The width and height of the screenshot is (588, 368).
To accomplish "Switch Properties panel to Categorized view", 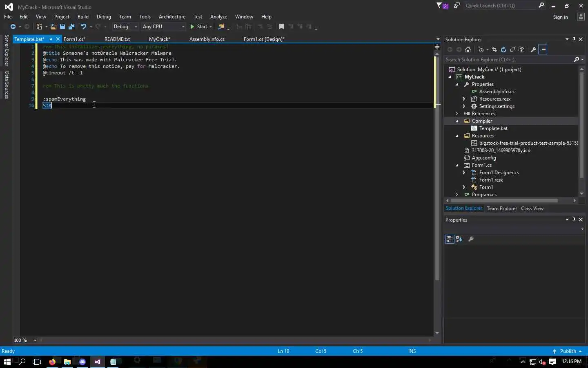I will (450, 239).
